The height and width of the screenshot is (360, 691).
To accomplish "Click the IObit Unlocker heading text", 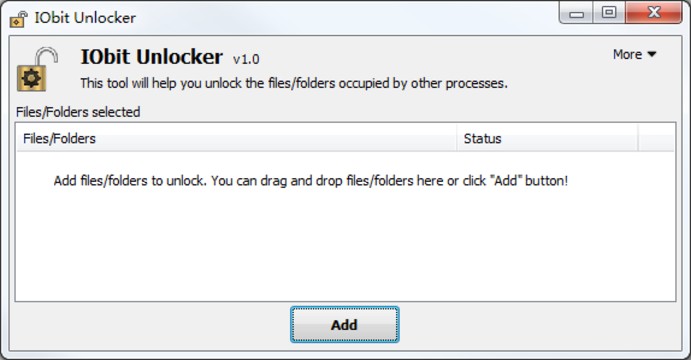I will pos(152,57).
